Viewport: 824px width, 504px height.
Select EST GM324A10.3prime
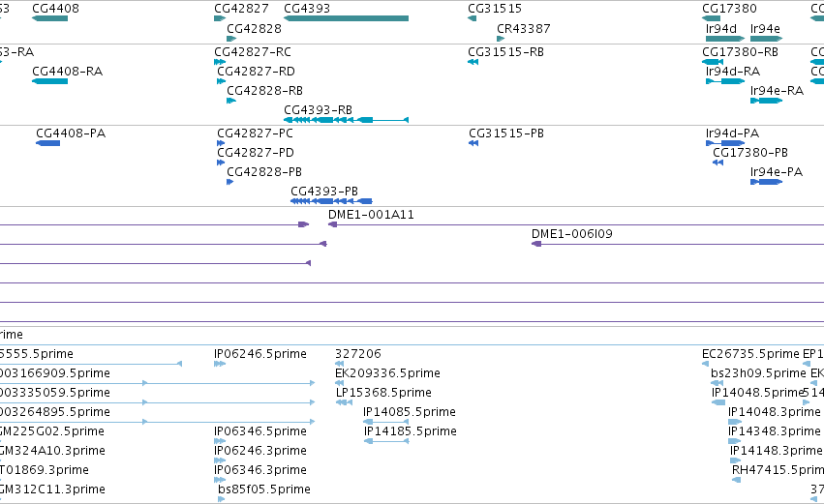point(52,451)
